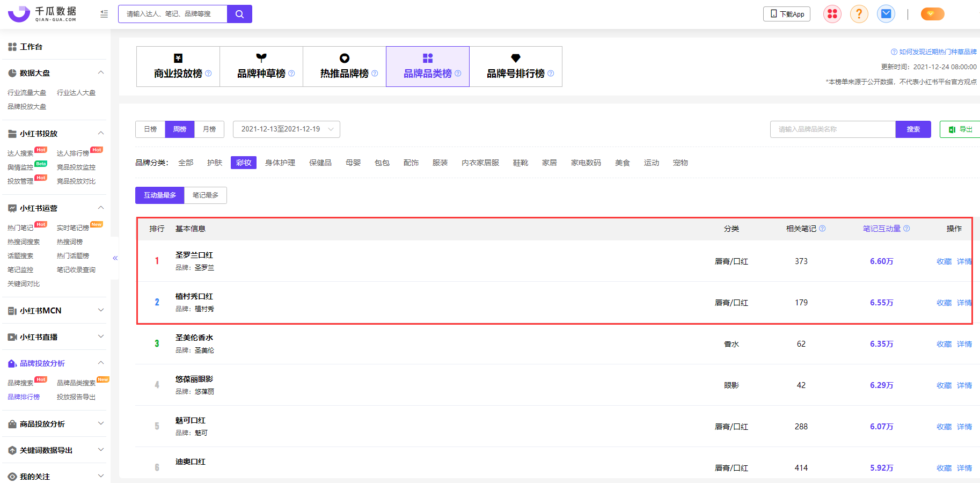
Task: Expand 小红书MCN section chevron
Action: [x=101, y=311]
